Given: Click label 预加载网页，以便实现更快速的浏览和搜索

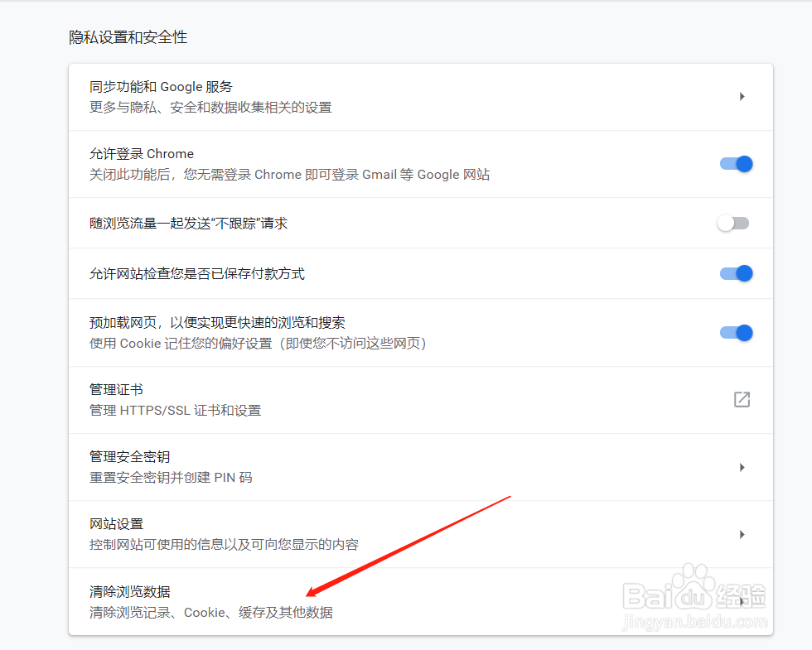Looking at the screenshot, I should point(217,322).
